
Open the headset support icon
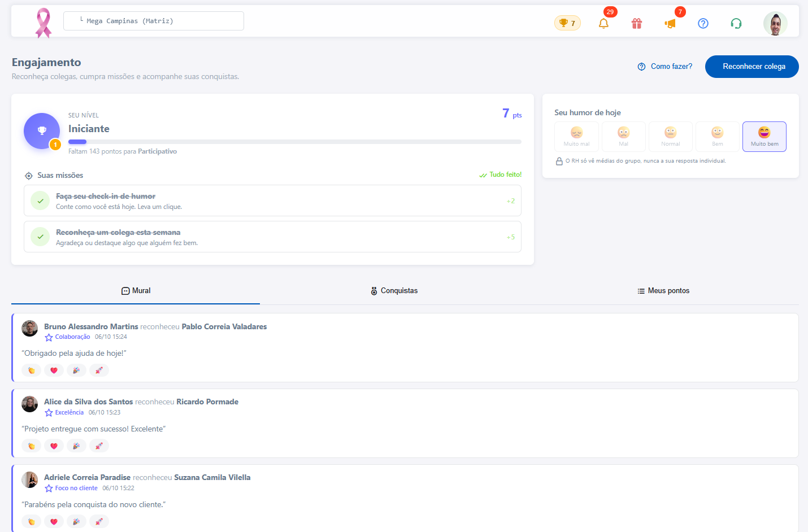[x=736, y=23]
